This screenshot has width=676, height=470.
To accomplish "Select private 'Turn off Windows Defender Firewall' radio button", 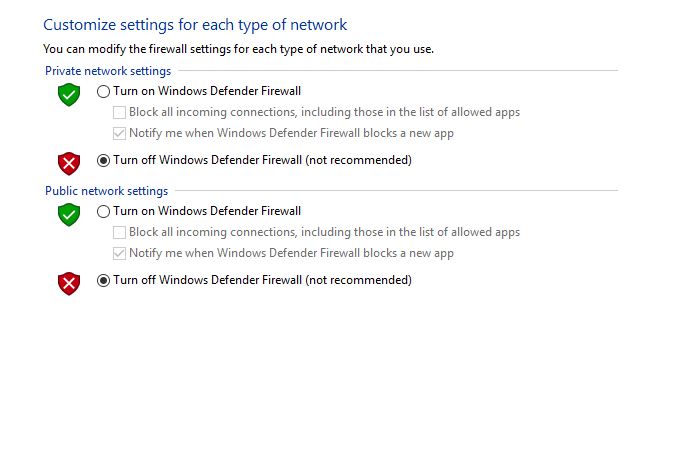I will pos(103,160).
